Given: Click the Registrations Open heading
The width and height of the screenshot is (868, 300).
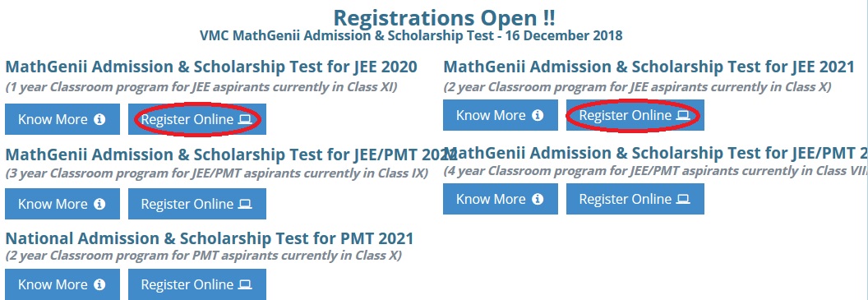Looking at the screenshot, I should click(444, 18).
